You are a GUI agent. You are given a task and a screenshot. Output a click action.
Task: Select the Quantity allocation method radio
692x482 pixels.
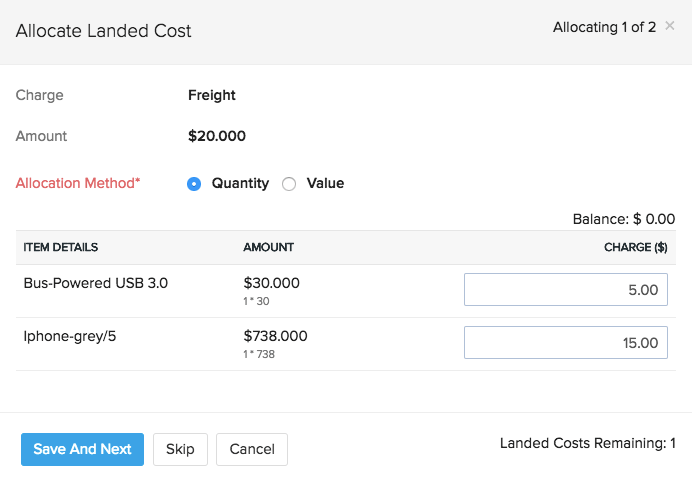click(194, 184)
